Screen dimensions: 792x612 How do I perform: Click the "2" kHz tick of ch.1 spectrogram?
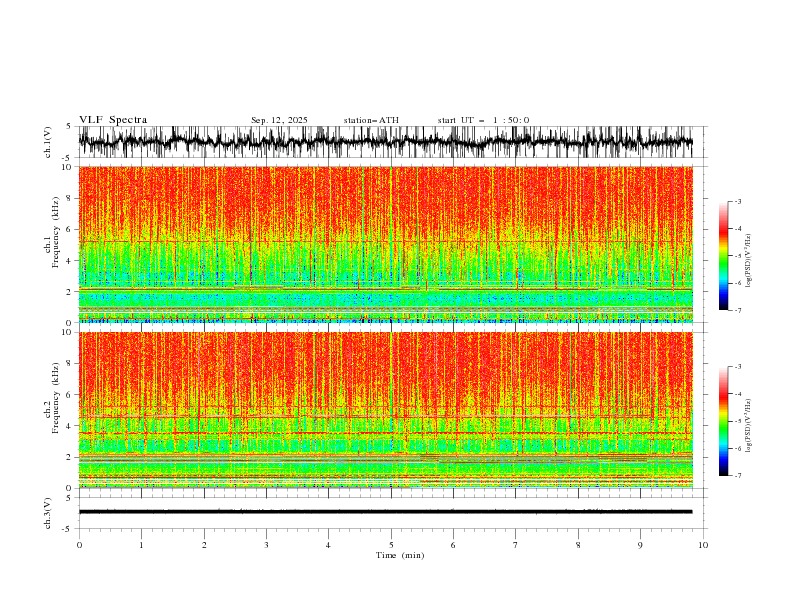[x=70, y=291]
